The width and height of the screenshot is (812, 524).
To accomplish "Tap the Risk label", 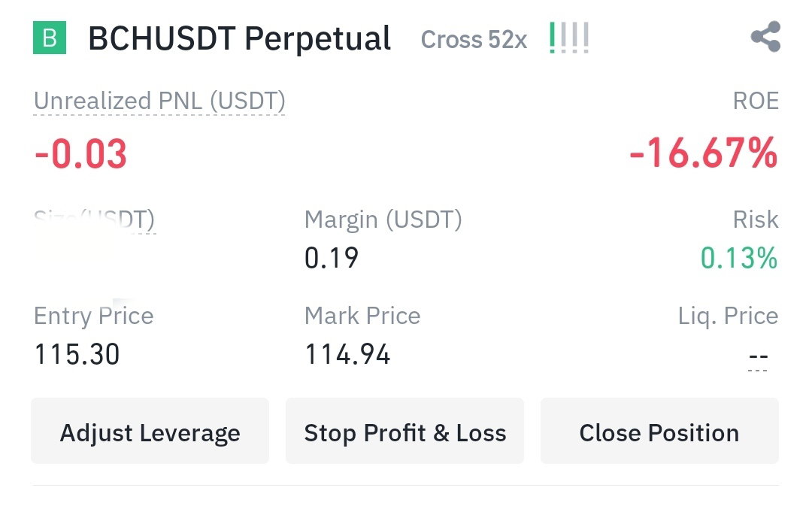I will pyautogui.click(x=756, y=220).
